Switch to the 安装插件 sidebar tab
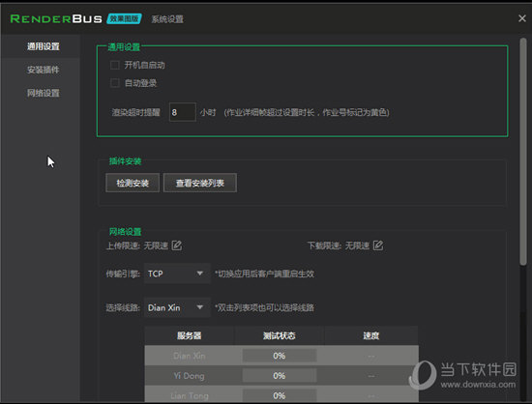 [x=44, y=70]
